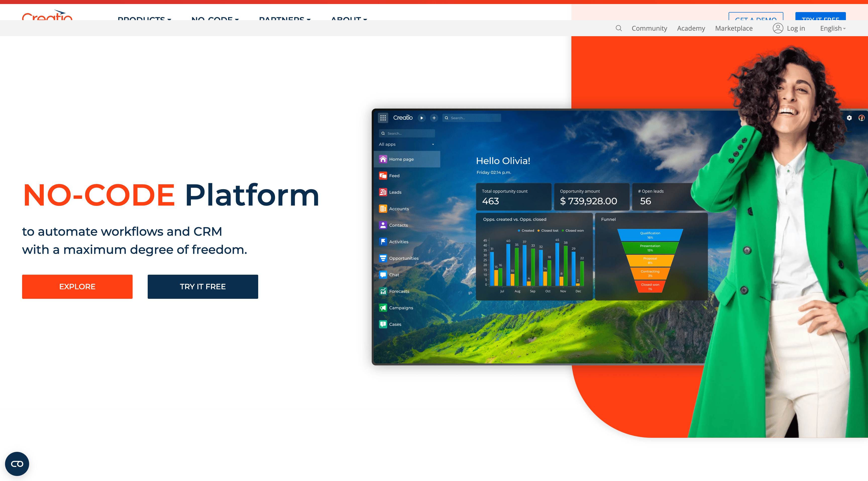Click the app launcher grid icon in the dashboard
This screenshot has width=868, height=481.
click(x=383, y=118)
